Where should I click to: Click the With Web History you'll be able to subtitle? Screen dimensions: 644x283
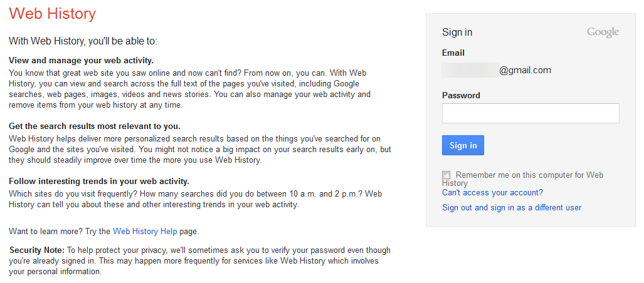click(83, 41)
